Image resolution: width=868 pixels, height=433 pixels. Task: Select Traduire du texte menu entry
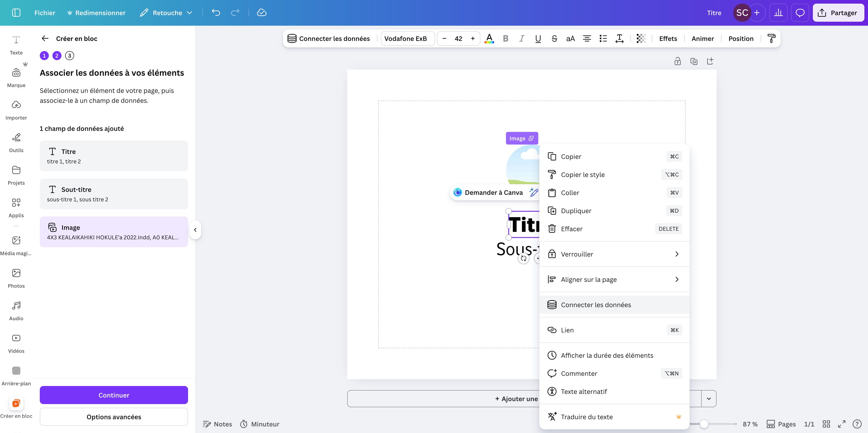(614, 417)
